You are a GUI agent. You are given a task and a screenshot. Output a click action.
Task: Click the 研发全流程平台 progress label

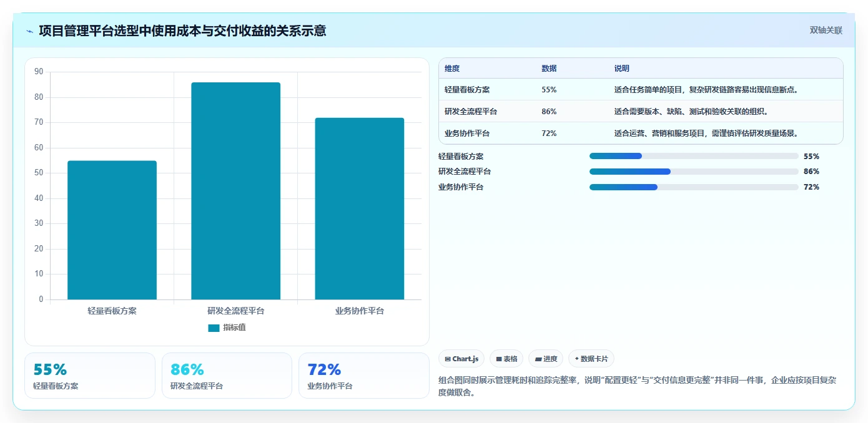click(465, 172)
